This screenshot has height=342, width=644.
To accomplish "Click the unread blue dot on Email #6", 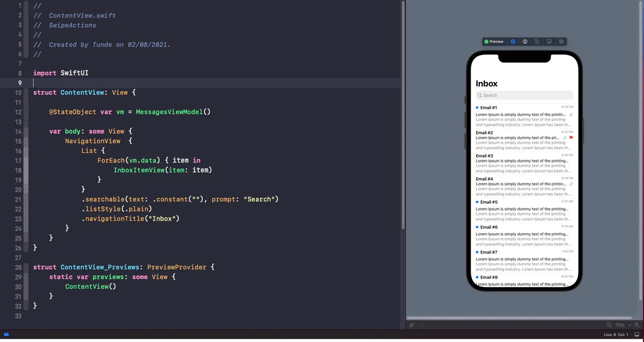I will pos(477,227).
